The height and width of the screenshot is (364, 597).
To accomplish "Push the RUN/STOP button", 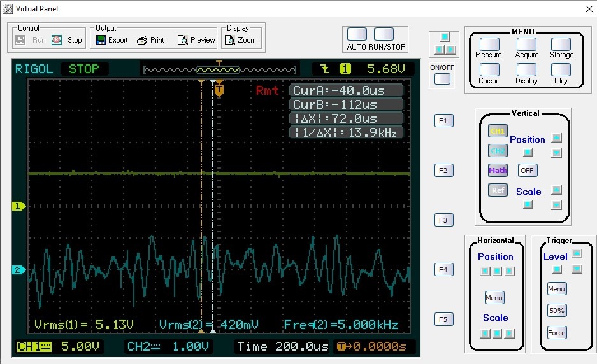I will point(384,34).
